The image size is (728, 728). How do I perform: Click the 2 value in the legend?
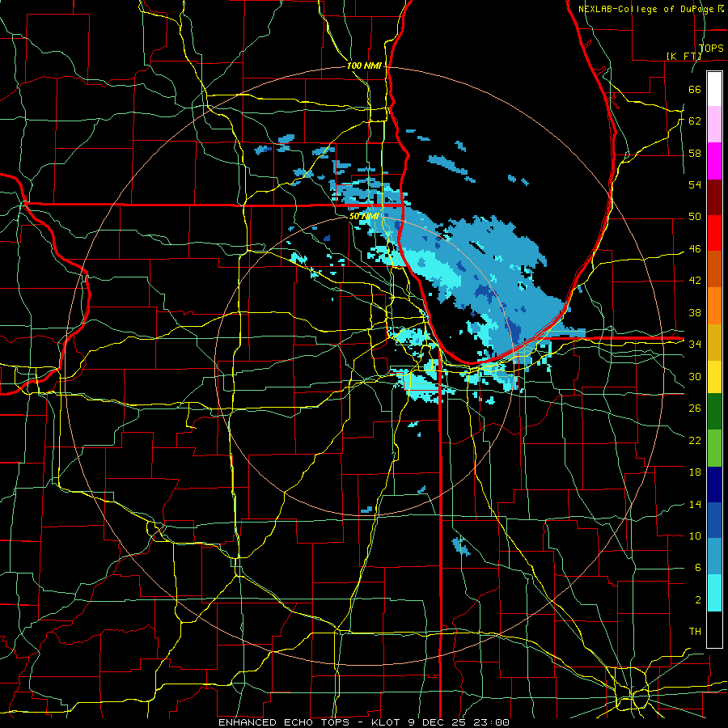coord(697,600)
